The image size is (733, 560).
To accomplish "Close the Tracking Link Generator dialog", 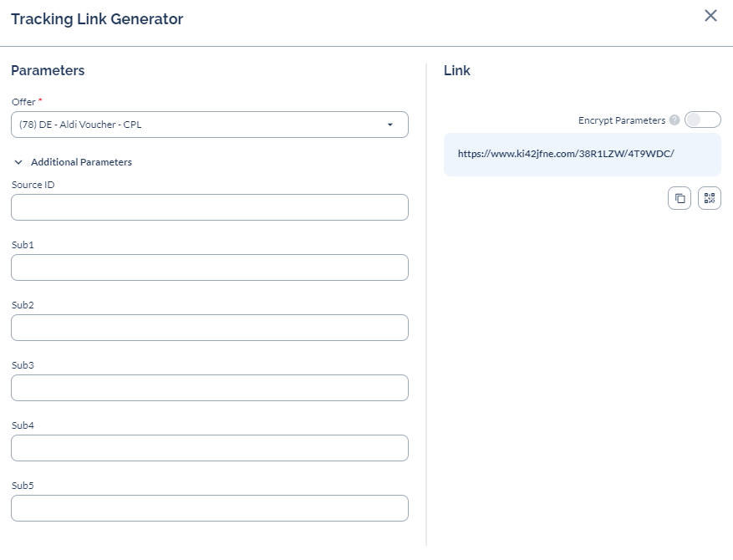I will click(710, 15).
